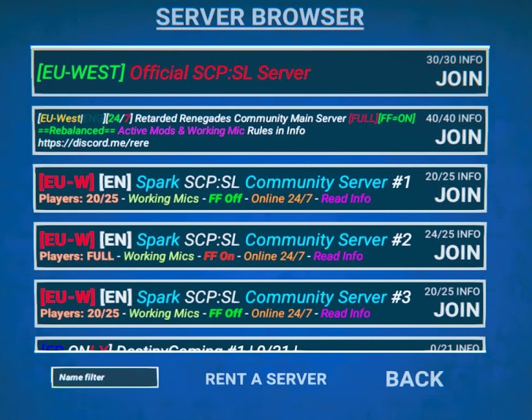532x420 pixels.
Task: Open INFO for Spark Community Server #3
Action: point(468,291)
